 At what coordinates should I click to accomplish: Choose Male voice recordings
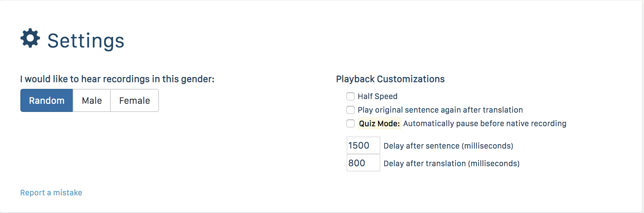pyautogui.click(x=92, y=100)
